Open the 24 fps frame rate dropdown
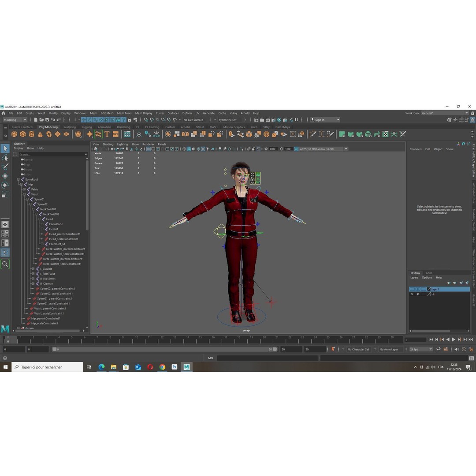The image size is (476, 476). [421, 350]
